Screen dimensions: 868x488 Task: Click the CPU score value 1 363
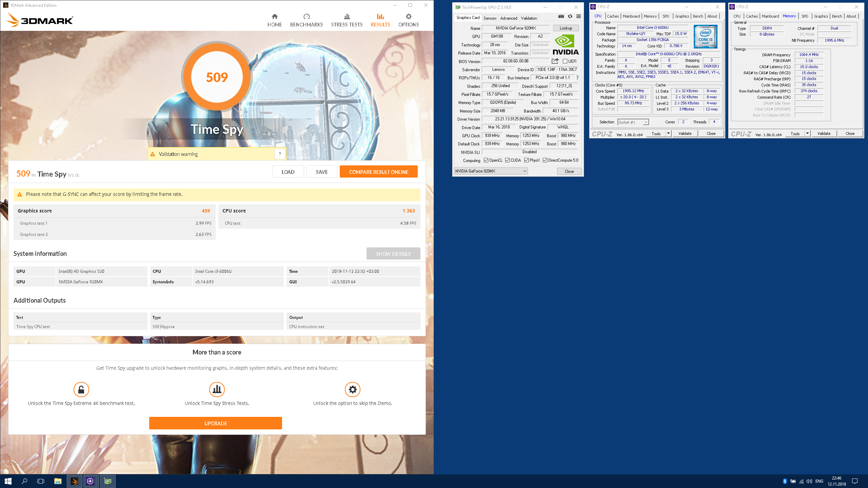409,211
